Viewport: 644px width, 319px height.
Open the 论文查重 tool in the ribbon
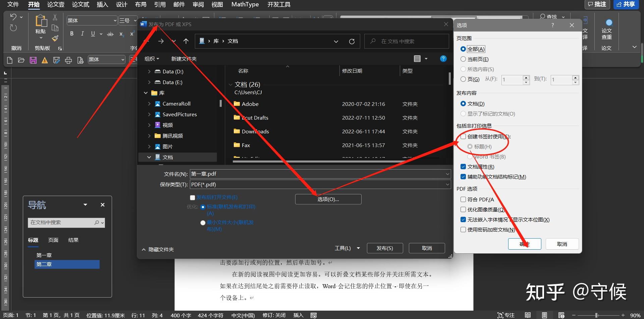(x=607, y=29)
